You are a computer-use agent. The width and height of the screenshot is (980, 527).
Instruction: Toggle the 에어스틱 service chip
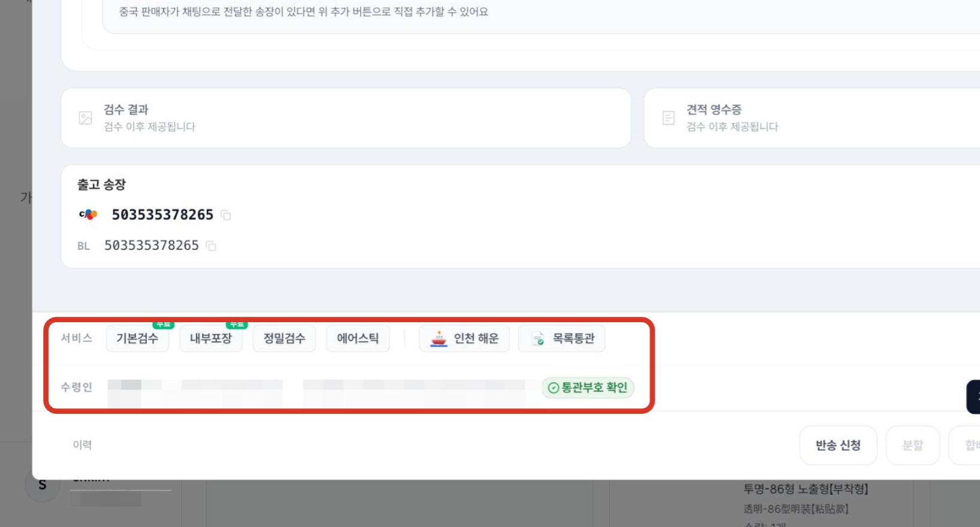(x=358, y=339)
